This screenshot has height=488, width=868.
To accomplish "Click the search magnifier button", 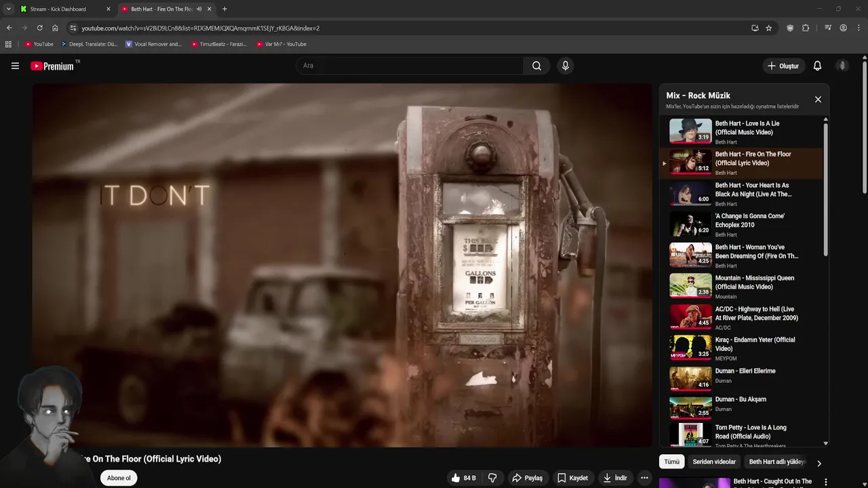I will (x=536, y=66).
